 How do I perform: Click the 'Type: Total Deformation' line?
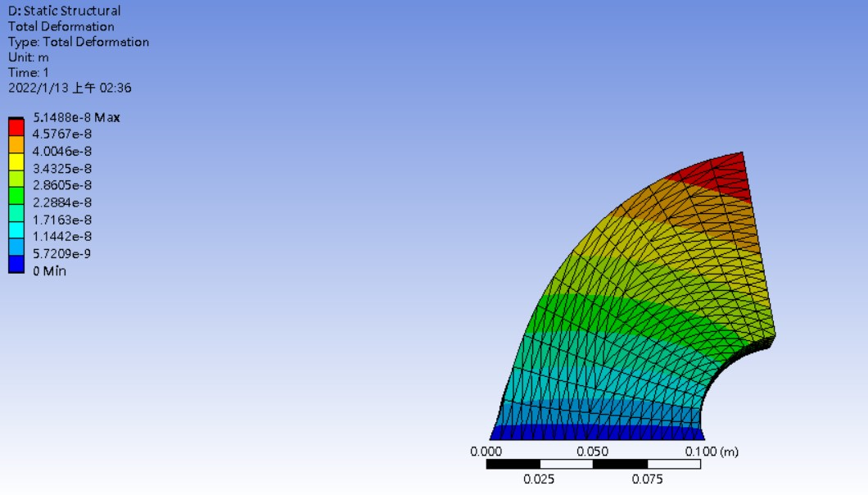(x=79, y=42)
